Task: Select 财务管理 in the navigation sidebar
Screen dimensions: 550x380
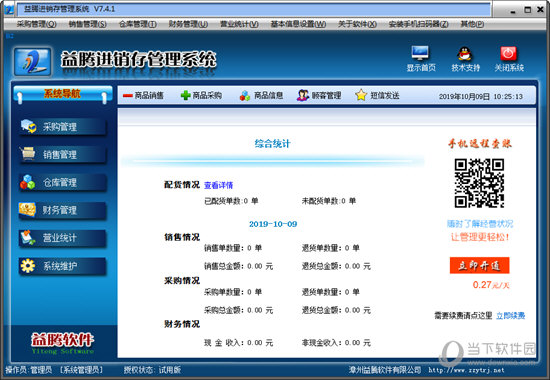Action: 63,210
